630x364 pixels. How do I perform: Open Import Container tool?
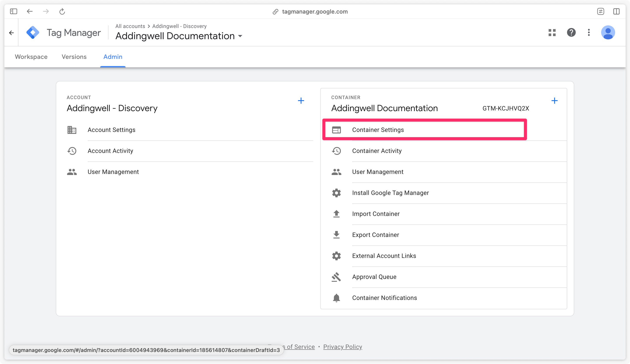[x=376, y=214]
